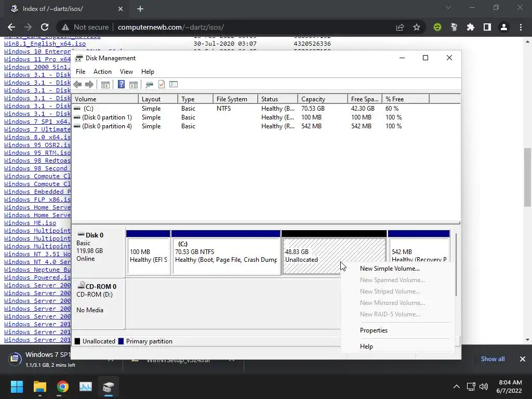Click the Rescan Disks toolbar icon
This screenshot has width=532, height=399.
149,85
